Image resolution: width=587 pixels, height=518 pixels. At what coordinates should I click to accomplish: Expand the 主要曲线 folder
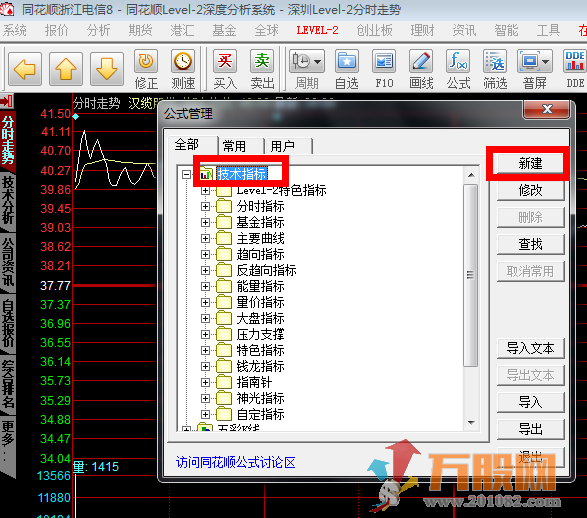pos(205,238)
